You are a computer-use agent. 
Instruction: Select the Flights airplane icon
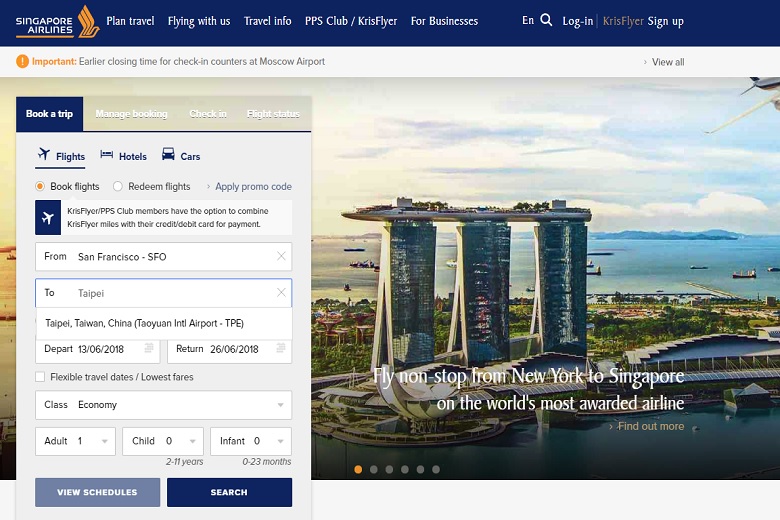[44, 155]
